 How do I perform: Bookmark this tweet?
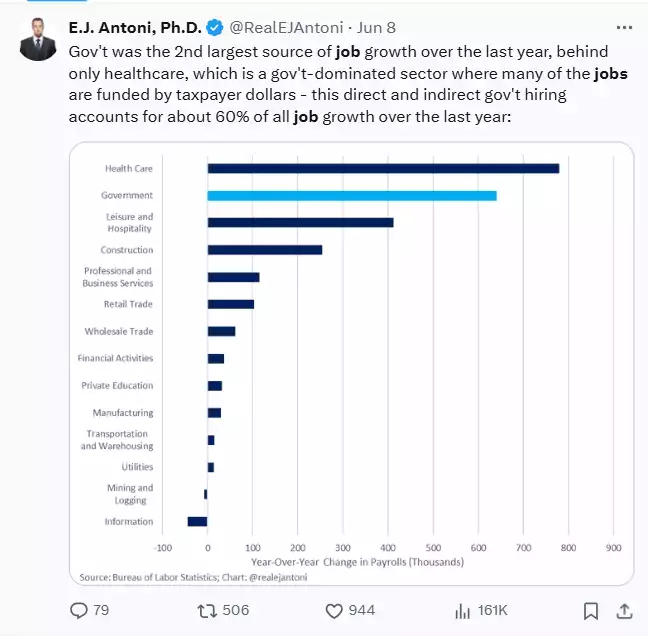(x=591, y=610)
